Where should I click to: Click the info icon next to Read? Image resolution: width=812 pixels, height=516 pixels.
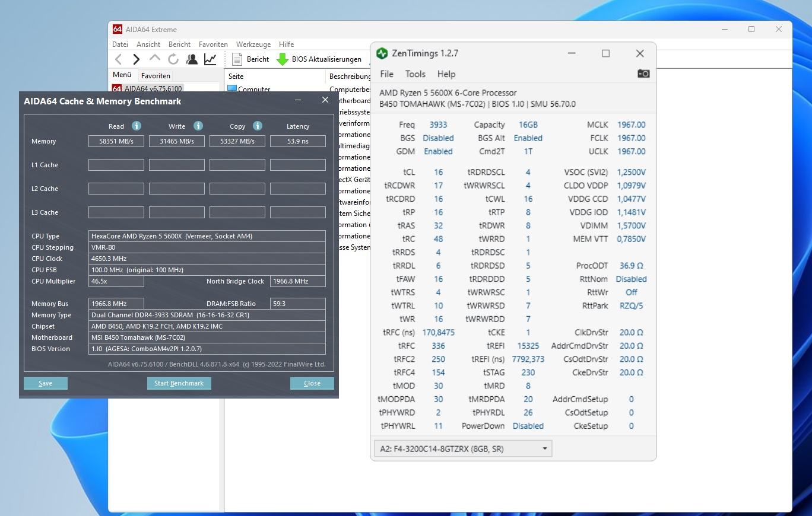pyautogui.click(x=137, y=126)
